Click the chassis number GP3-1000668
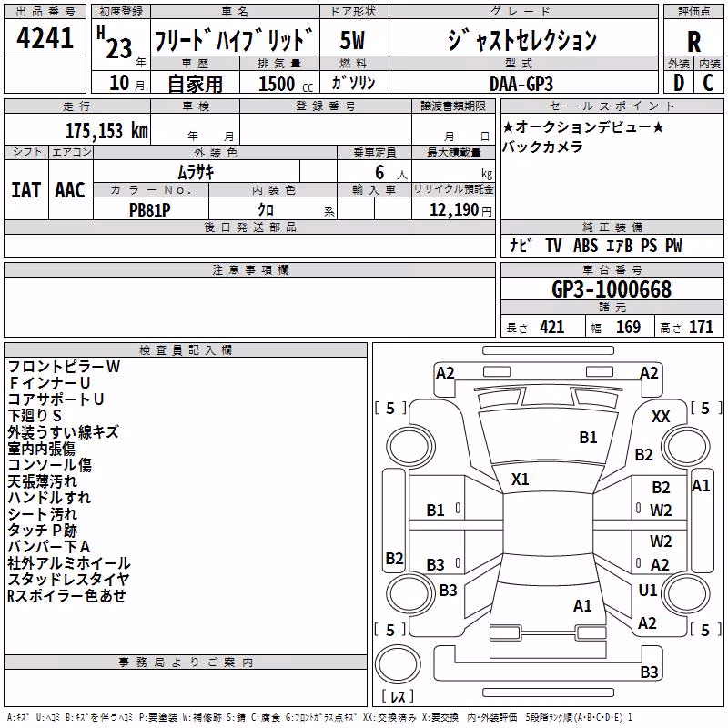The image size is (728, 728). click(x=612, y=289)
